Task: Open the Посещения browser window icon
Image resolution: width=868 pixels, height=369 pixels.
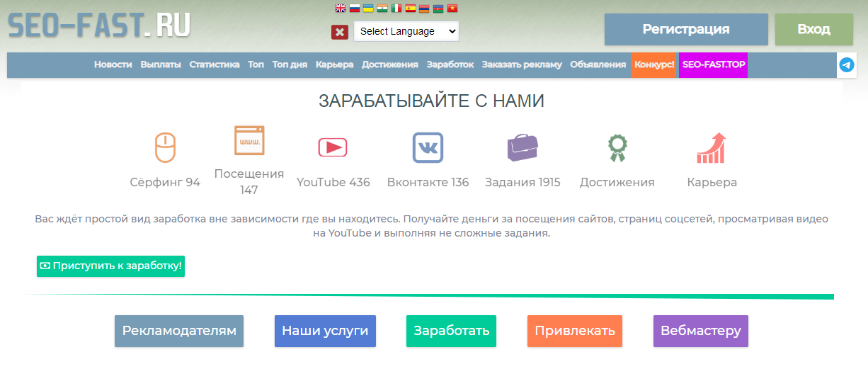Action: coord(249,140)
